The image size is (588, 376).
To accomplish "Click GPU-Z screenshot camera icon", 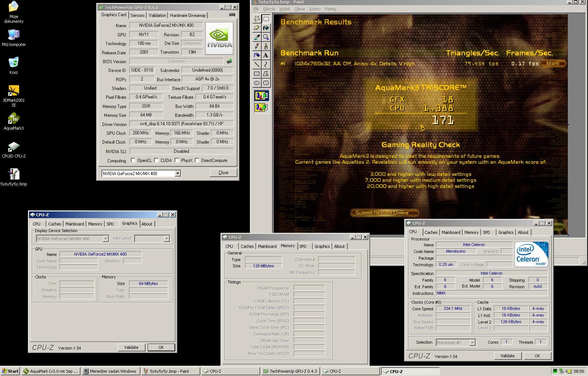I will click(x=232, y=15).
